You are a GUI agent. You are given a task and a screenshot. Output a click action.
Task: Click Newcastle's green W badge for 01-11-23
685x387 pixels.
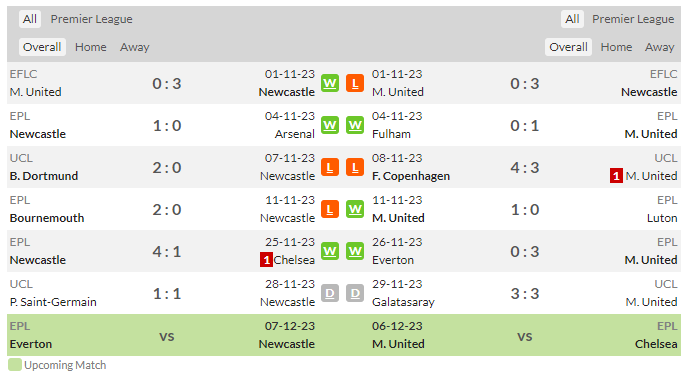tap(330, 83)
